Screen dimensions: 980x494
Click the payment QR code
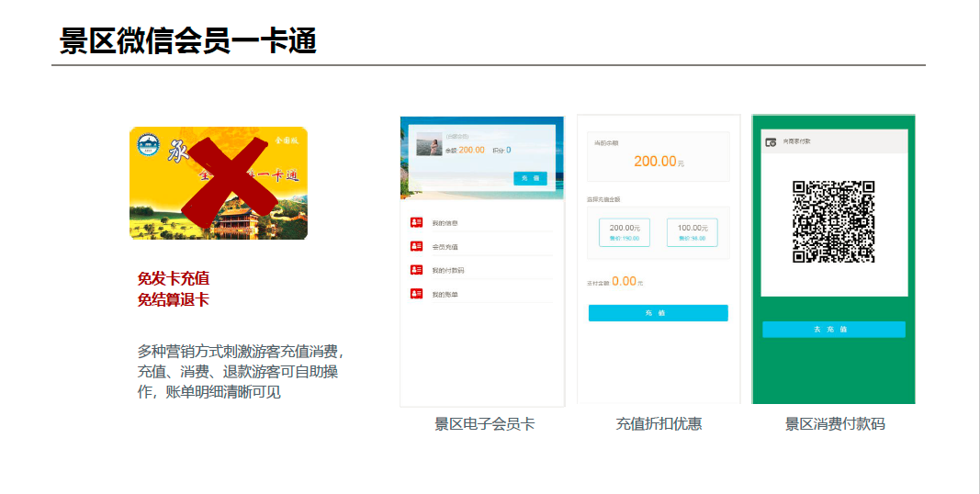pyautogui.click(x=833, y=221)
